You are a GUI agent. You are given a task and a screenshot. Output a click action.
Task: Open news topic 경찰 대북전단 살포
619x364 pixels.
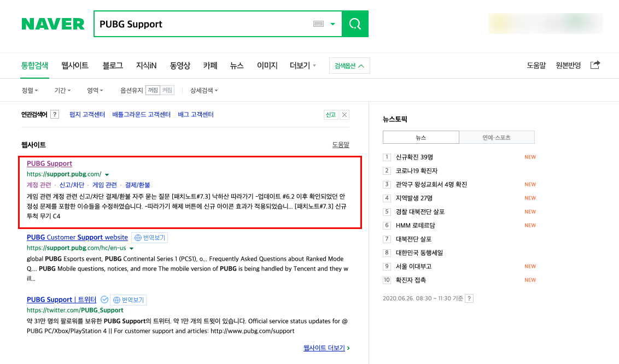coord(421,212)
